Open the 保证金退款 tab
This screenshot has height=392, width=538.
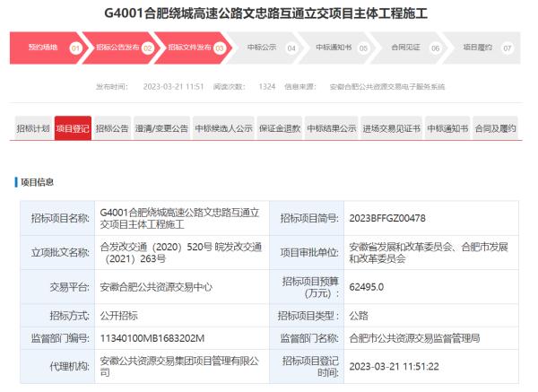point(280,128)
